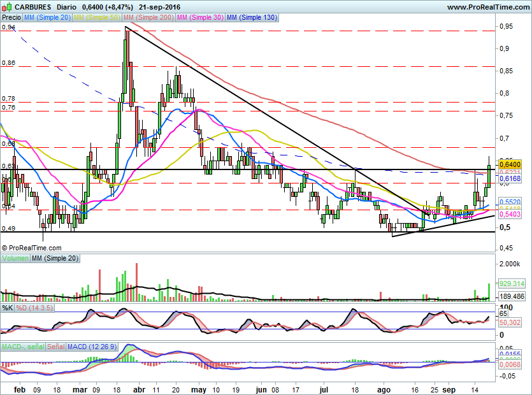The height and width of the screenshot is (395, 532).
Task: Select the Precio indicator label
Action: (11, 18)
